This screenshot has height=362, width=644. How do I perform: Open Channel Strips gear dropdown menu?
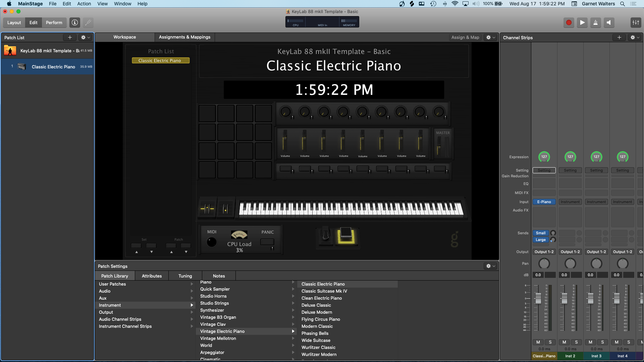coord(635,38)
